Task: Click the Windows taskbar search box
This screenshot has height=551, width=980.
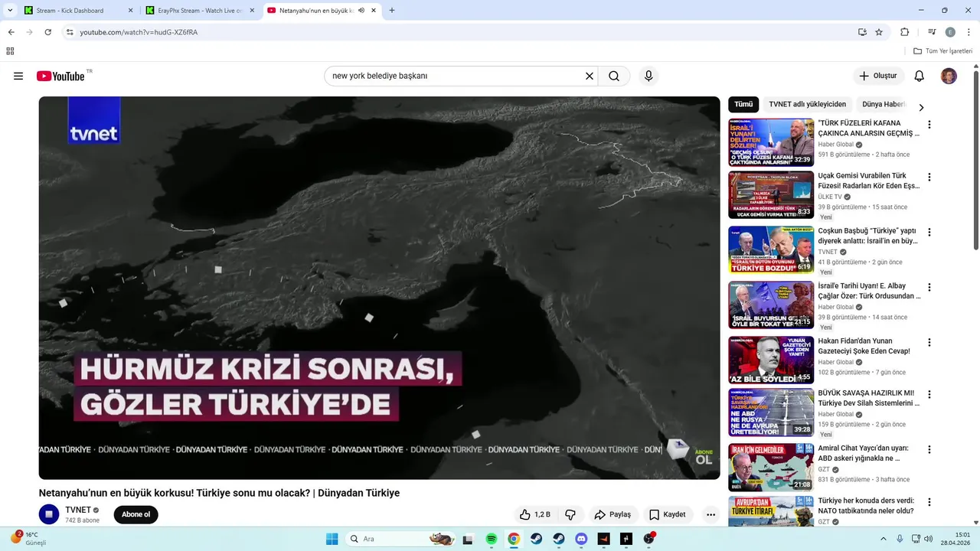Action: (401, 539)
